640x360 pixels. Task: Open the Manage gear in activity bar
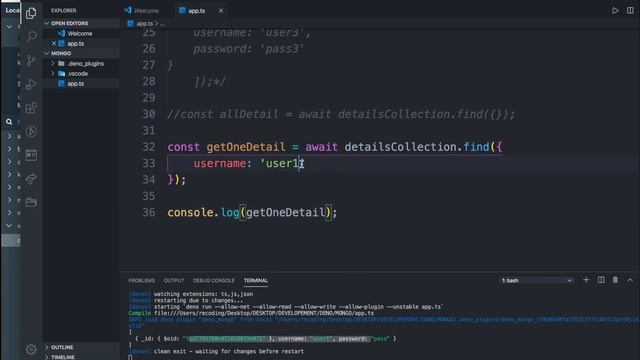tap(31, 349)
